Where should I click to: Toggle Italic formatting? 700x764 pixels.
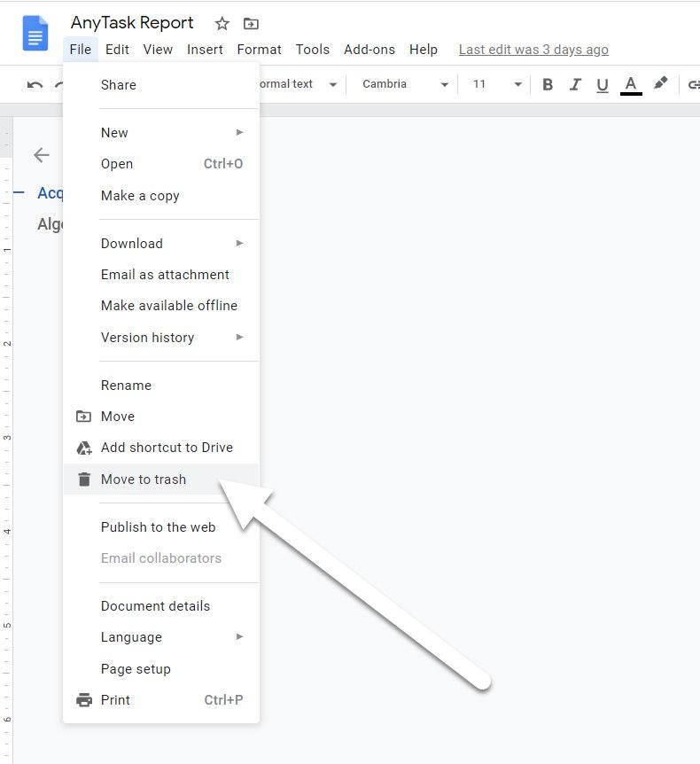(x=575, y=84)
